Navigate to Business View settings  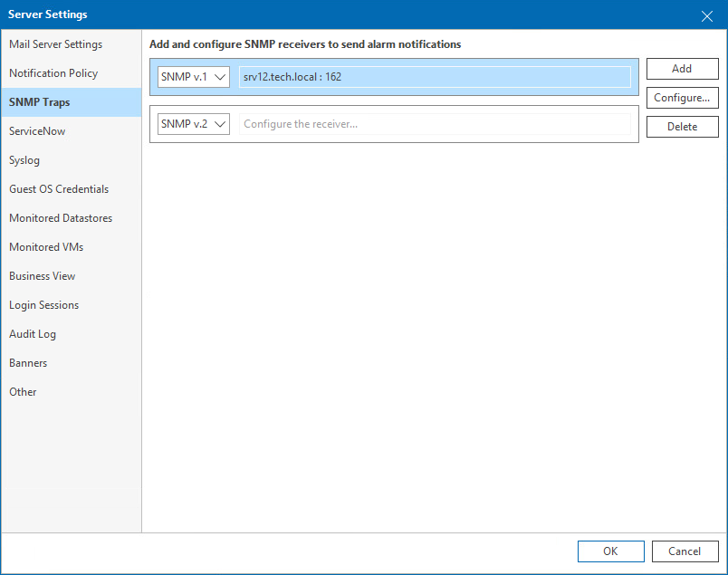click(x=40, y=275)
